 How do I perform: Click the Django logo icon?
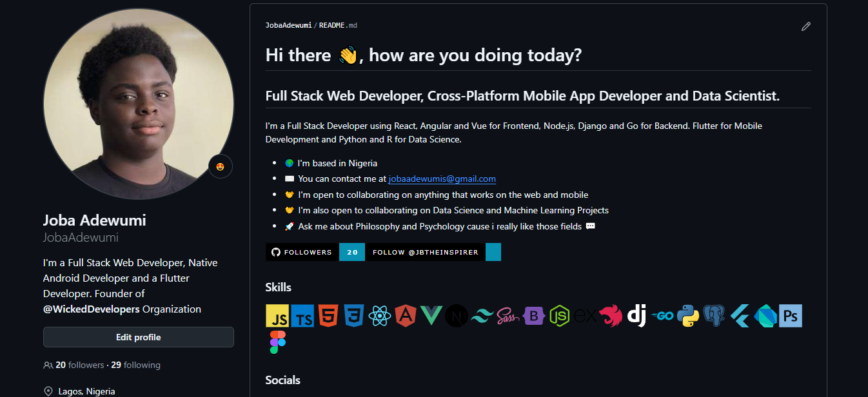point(637,316)
